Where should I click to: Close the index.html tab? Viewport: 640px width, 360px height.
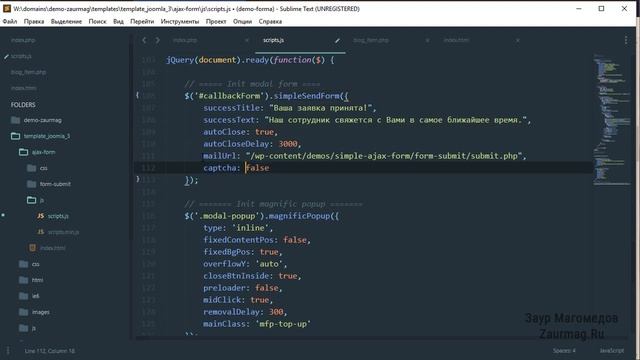click(x=518, y=40)
